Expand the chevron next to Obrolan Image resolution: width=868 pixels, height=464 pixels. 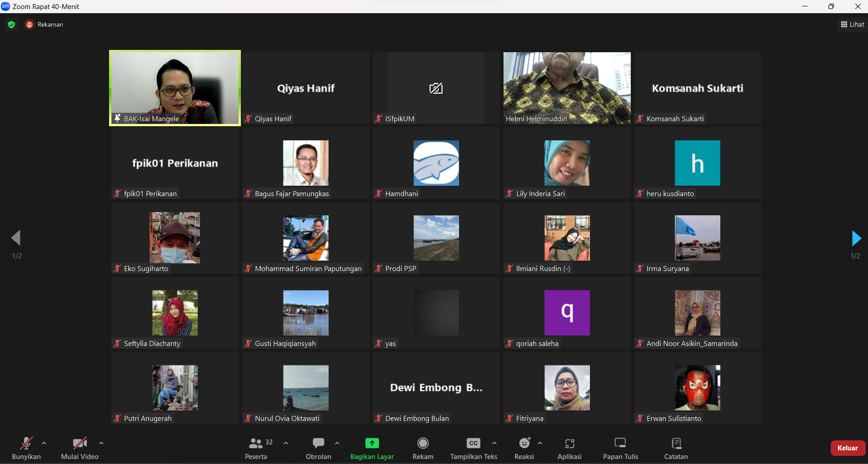(337, 443)
